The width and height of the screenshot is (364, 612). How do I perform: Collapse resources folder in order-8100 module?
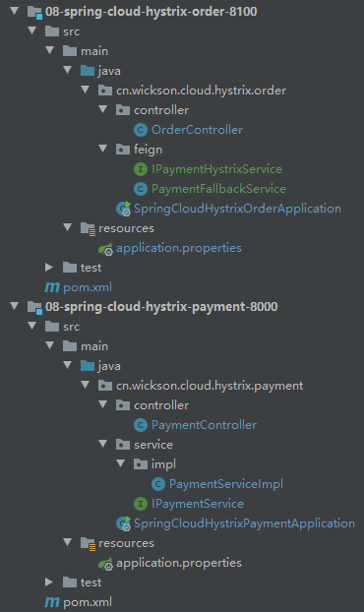[68, 227]
